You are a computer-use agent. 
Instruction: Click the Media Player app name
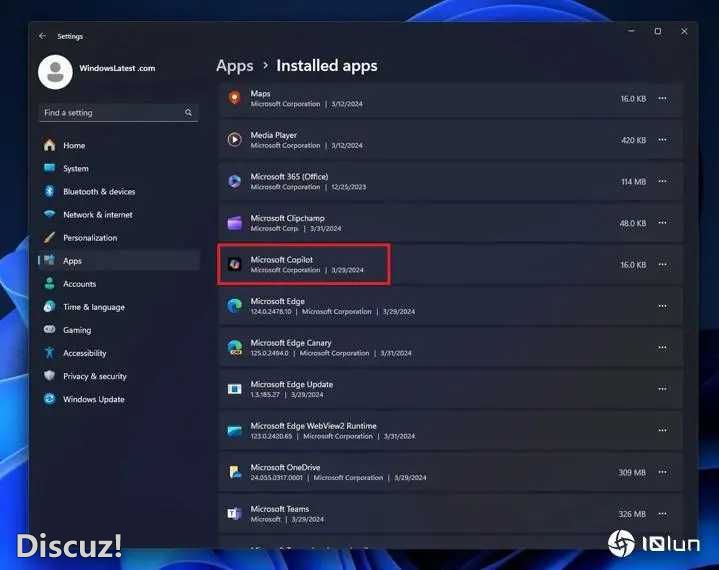[x=274, y=135]
